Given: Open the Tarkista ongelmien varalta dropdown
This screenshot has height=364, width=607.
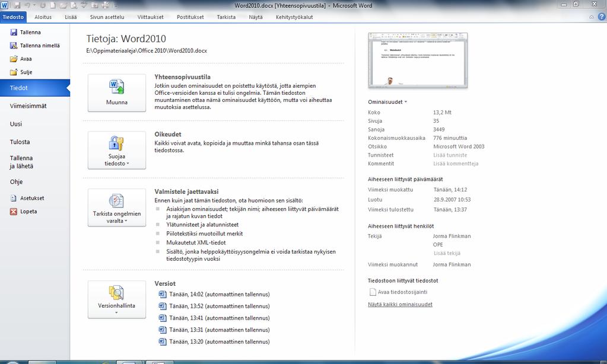Looking at the screenshot, I should click(x=117, y=207).
